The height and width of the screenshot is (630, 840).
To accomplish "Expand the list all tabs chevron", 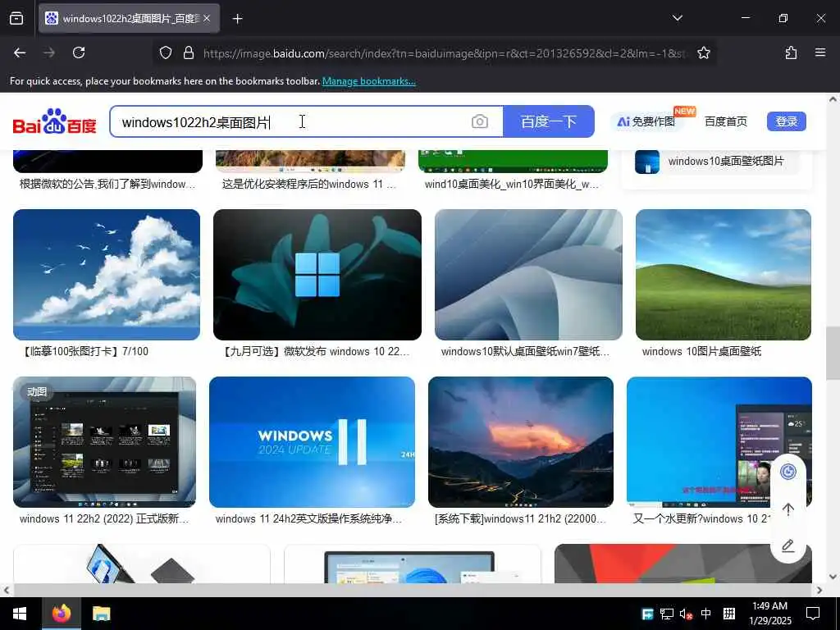I will (677, 18).
